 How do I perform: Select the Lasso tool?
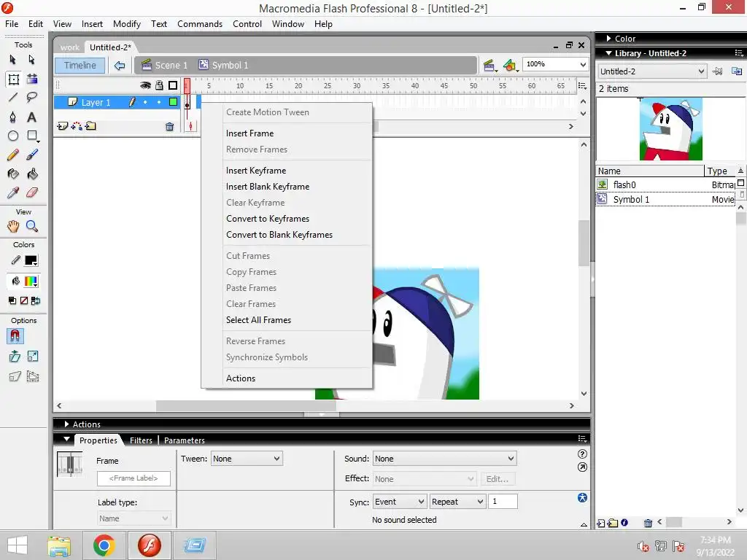(x=31, y=98)
